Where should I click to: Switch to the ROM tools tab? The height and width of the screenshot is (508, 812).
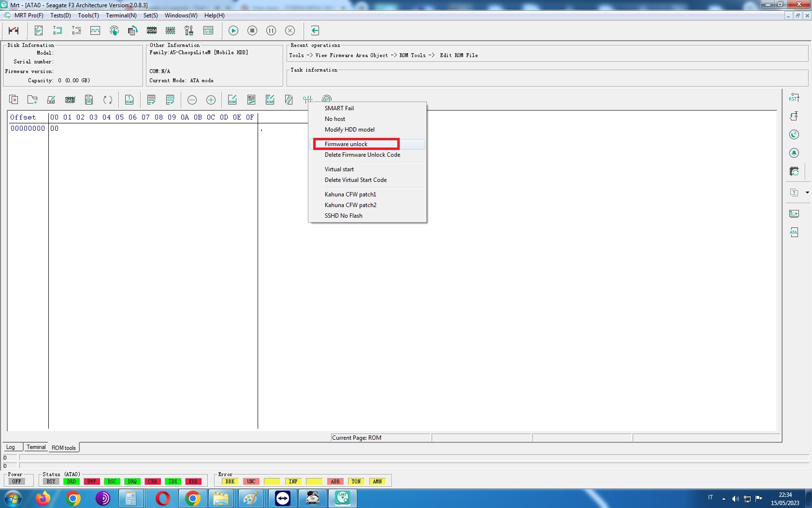tap(64, 448)
